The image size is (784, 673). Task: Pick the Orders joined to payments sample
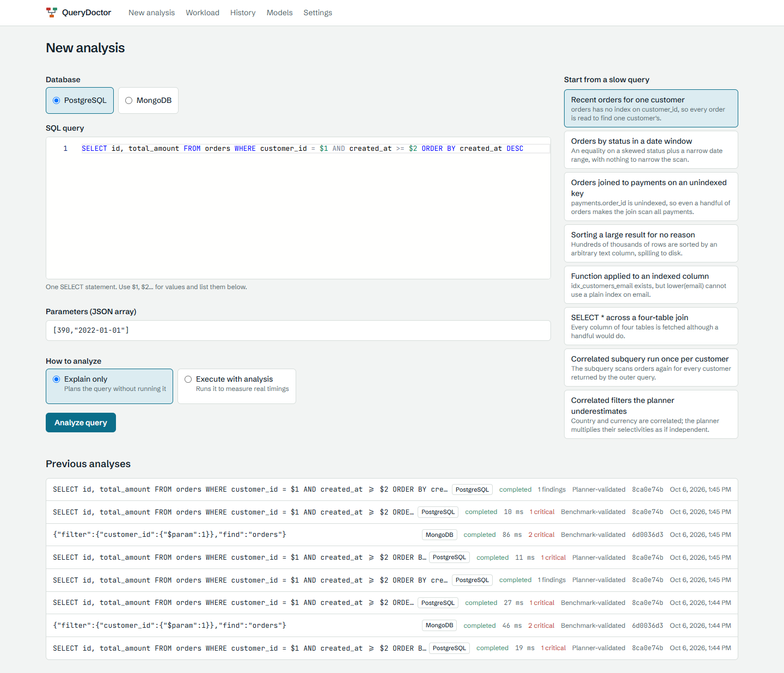(x=651, y=197)
